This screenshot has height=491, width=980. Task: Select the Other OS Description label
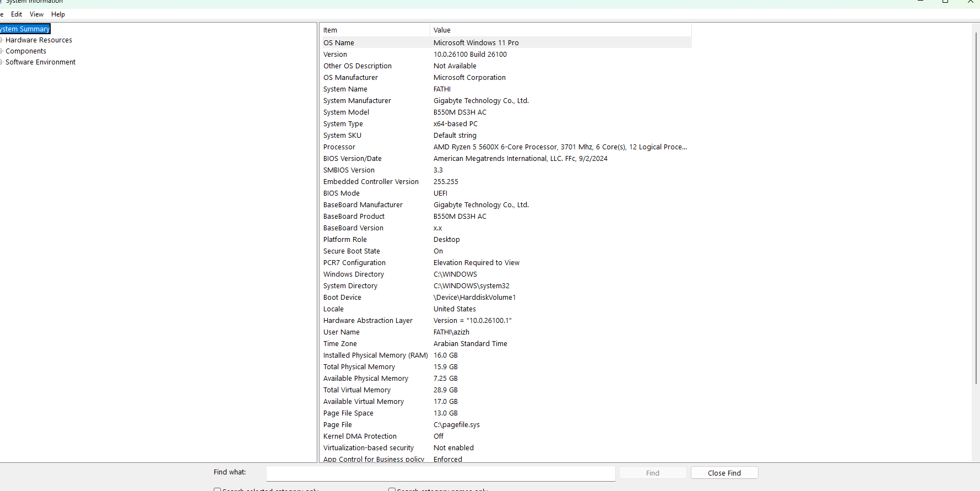click(358, 66)
